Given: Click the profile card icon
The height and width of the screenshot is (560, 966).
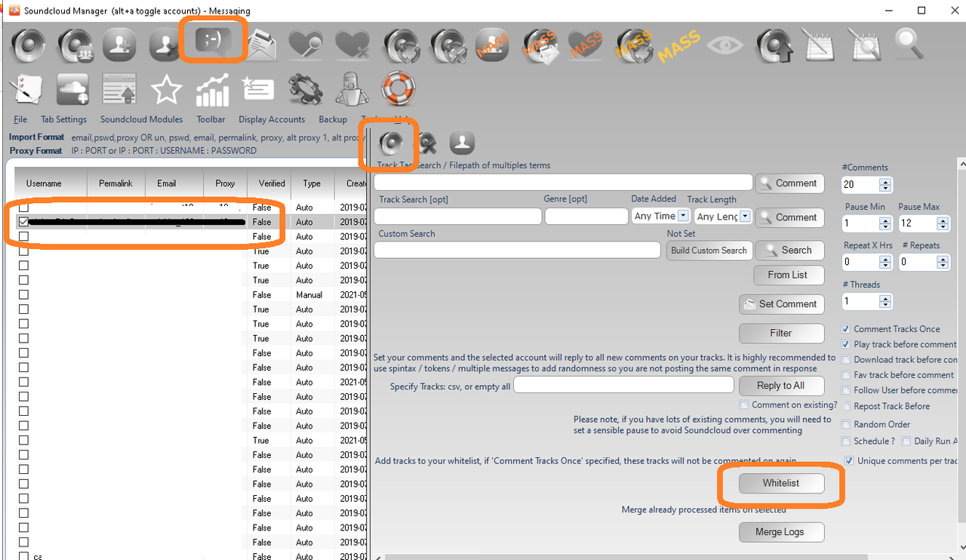Looking at the screenshot, I should pos(258,88).
